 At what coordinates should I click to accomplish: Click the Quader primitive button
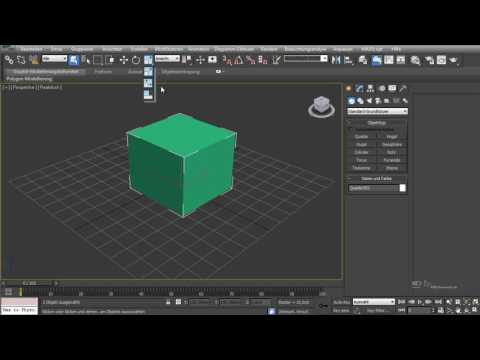361,137
